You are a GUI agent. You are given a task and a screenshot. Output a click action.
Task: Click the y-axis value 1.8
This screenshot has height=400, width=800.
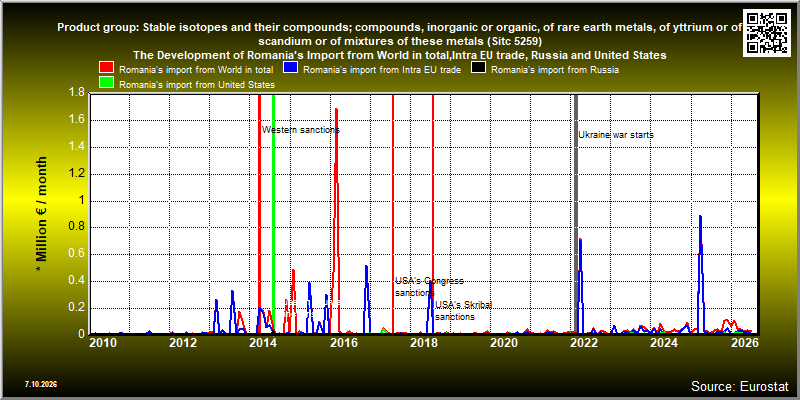click(77, 93)
